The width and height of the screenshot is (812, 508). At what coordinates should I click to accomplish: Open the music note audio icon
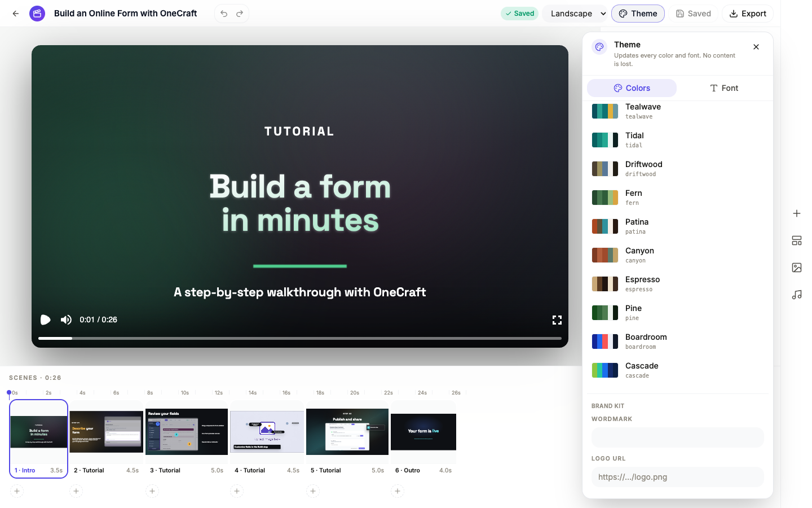(x=797, y=295)
